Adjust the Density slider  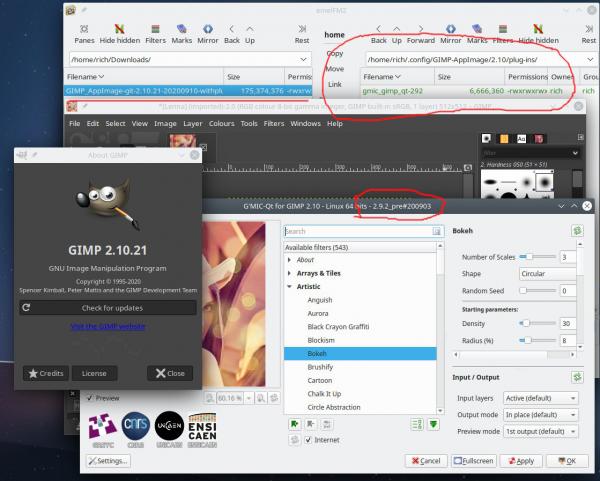click(538, 323)
